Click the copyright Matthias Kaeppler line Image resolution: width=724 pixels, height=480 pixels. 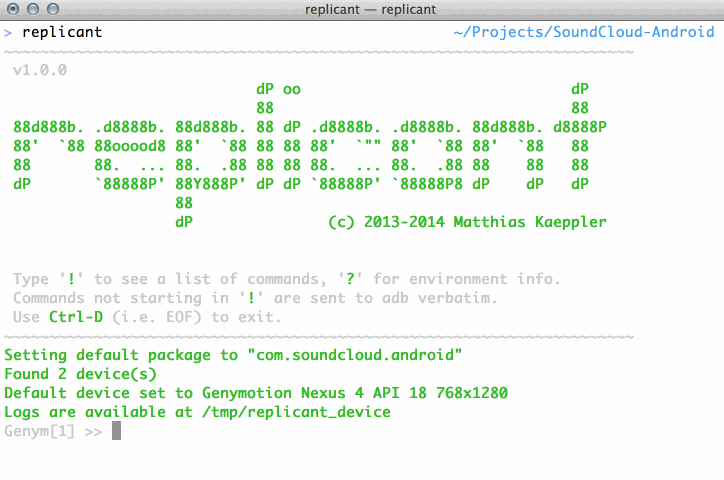(467, 221)
